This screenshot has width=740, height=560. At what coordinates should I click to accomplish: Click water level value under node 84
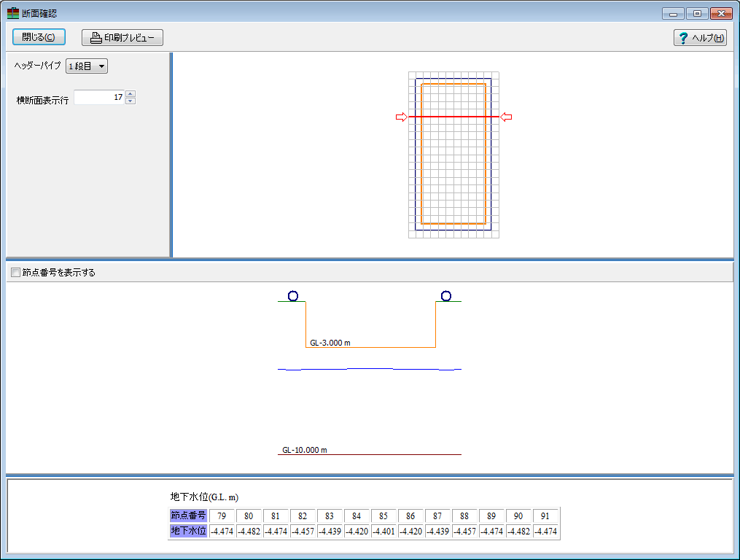pyautogui.click(x=357, y=531)
